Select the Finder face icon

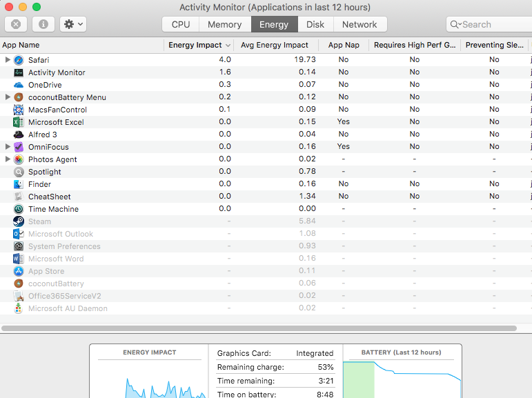tap(19, 184)
